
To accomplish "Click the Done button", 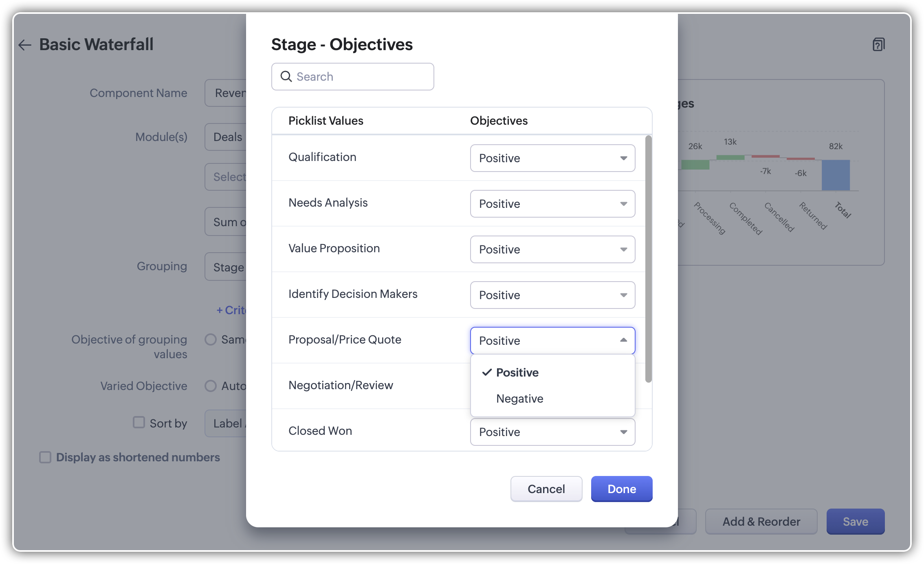I will point(621,489).
